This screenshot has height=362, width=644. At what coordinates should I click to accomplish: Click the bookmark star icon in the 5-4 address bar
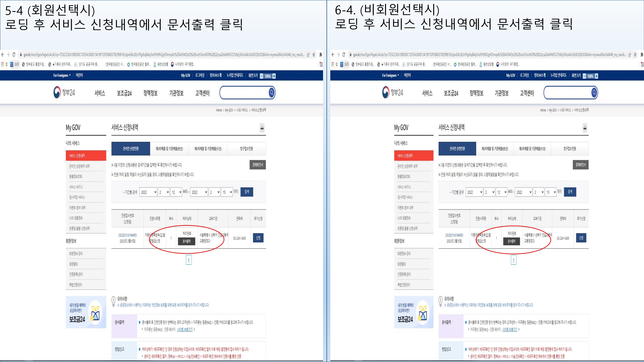[314, 55]
